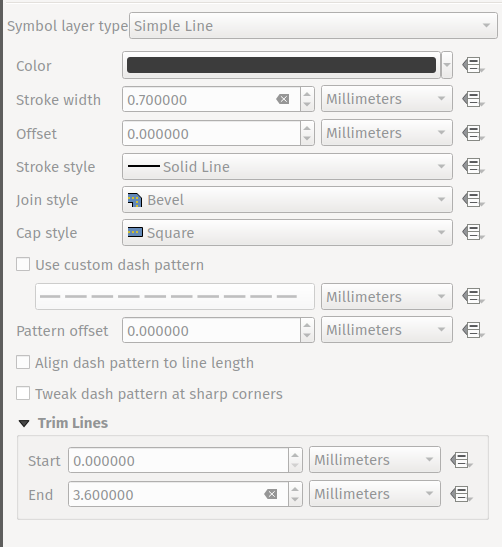The height and width of the screenshot is (547, 502).
Task: Open data-defined override for Stroke width
Action: tap(473, 99)
